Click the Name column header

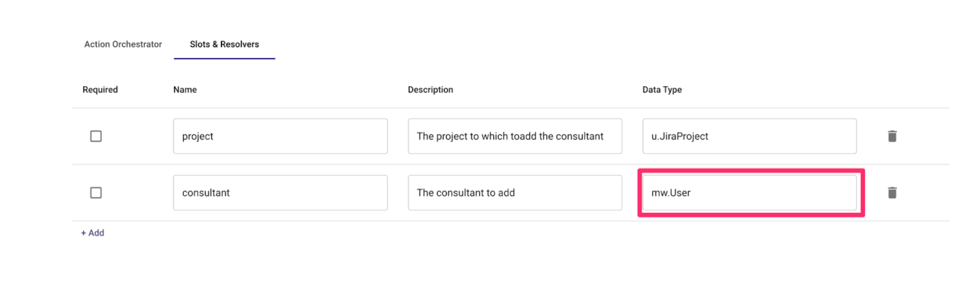(x=185, y=90)
